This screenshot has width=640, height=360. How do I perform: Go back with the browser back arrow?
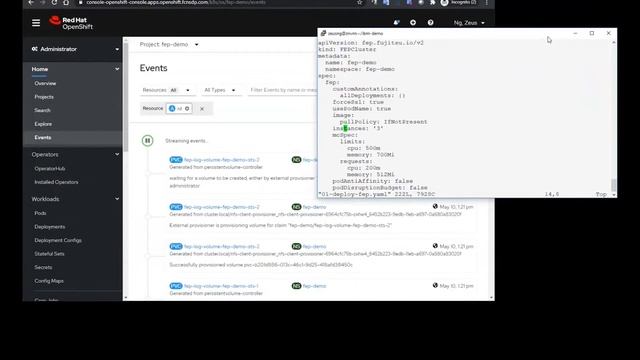point(31,2)
